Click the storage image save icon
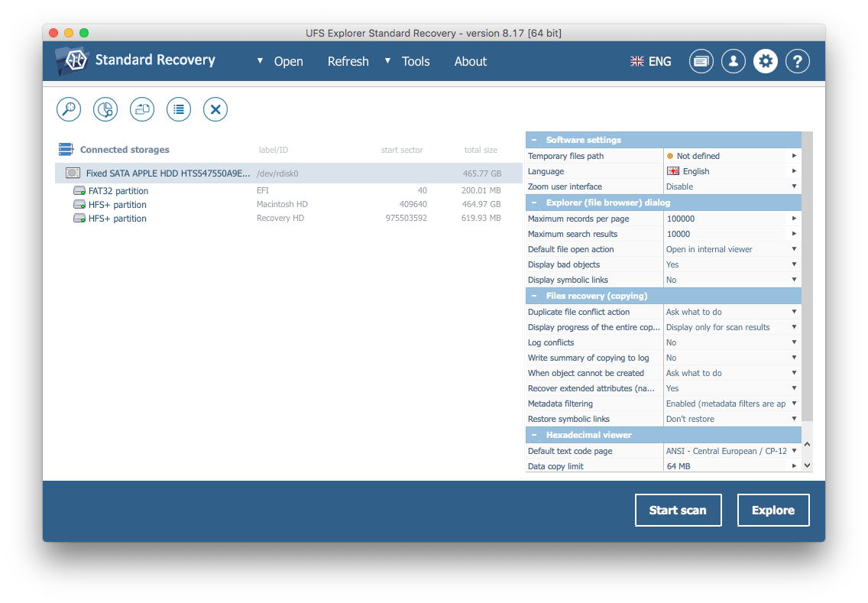 pyautogui.click(x=142, y=109)
